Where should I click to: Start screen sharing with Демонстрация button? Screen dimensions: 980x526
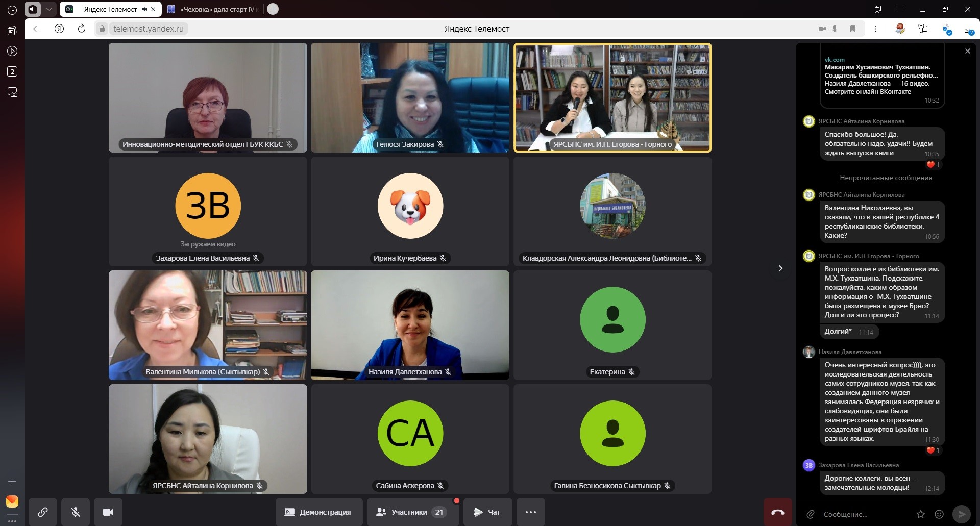click(x=319, y=512)
